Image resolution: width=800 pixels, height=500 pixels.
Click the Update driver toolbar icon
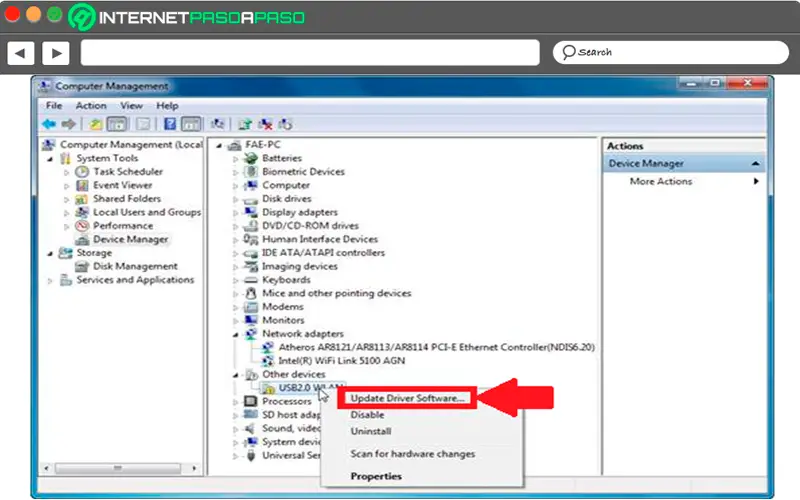245,124
